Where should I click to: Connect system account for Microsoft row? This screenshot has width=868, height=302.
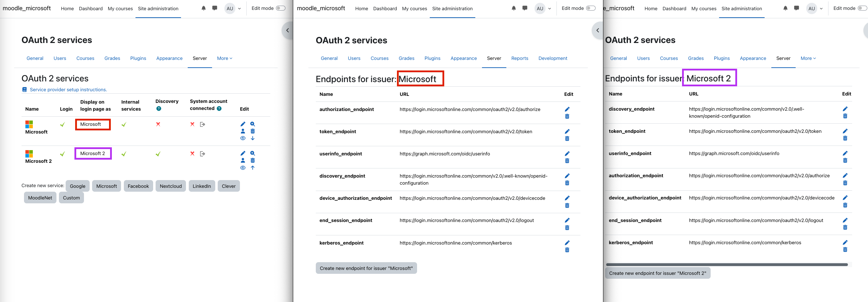coord(203,124)
